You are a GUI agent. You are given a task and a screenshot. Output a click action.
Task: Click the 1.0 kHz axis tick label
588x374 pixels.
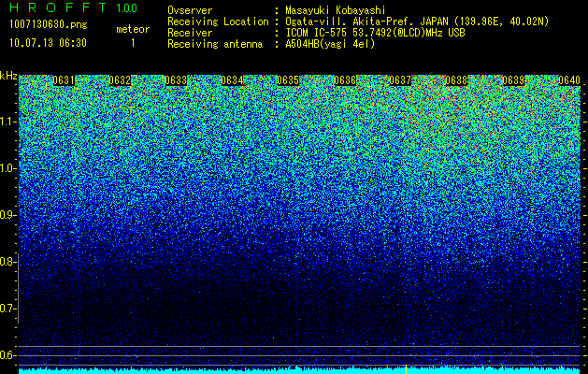(x=7, y=168)
